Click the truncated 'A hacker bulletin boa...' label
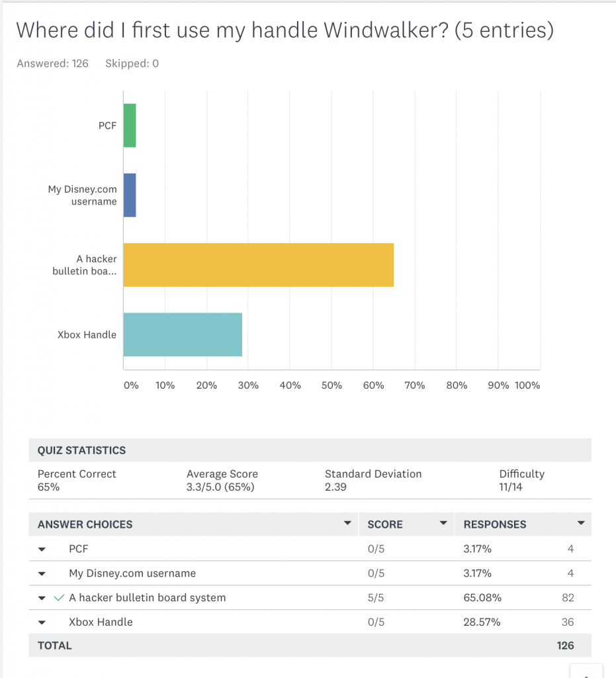Image resolution: width=616 pixels, height=678 pixels. tap(85, 265)
